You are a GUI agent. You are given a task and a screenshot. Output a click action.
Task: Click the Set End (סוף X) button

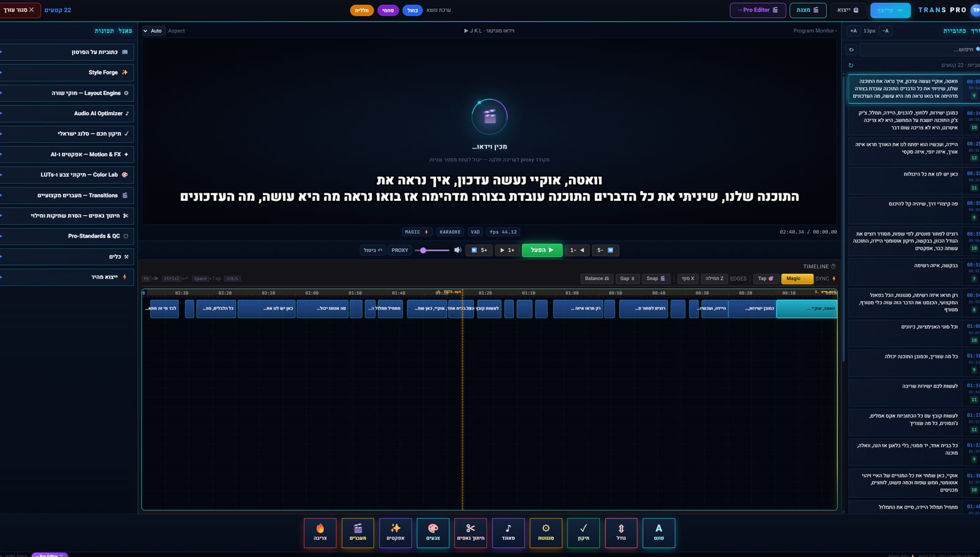(688, 278)
